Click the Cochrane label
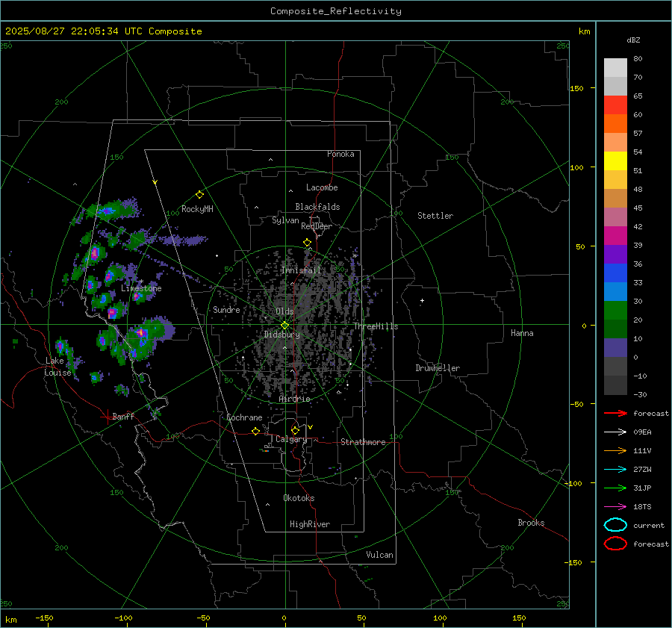Screen dimensions: 672x628 pos(244,417)
